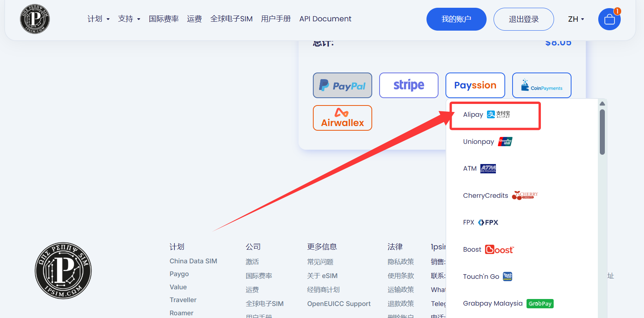Expand the 计划 dropdown in the navbar
644x318 pixels.
pyautogui.click(x=98, y=19)
